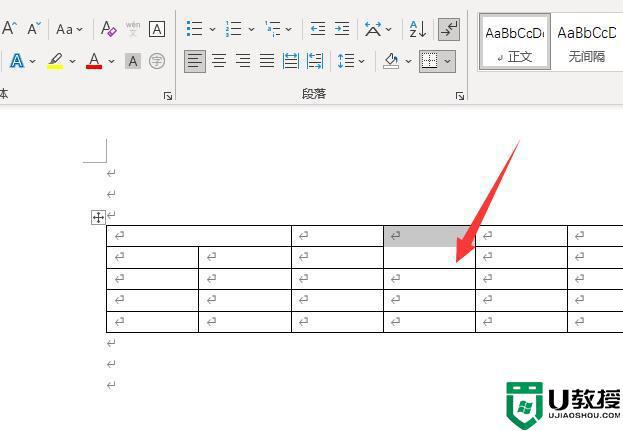The height and width of the screenshot is (431, 623).
Task: Click the Bullets list icon
Action: (x=195, y=29)
